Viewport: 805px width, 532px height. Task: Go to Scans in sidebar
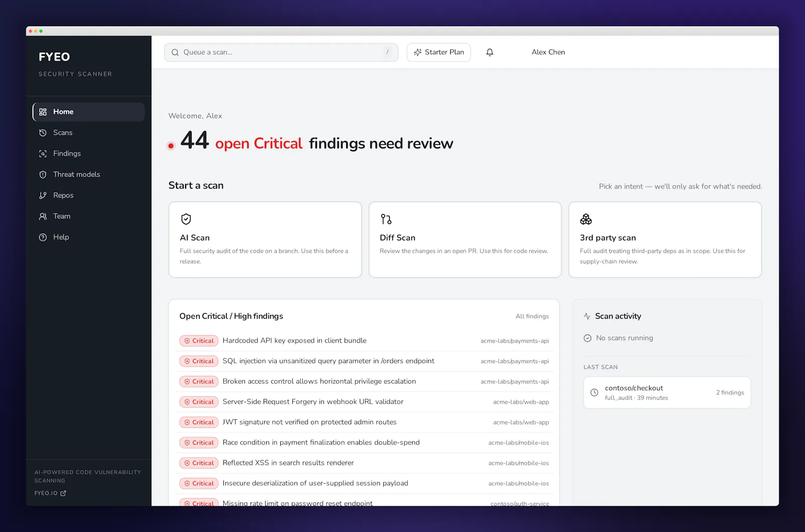coord(89,133)
